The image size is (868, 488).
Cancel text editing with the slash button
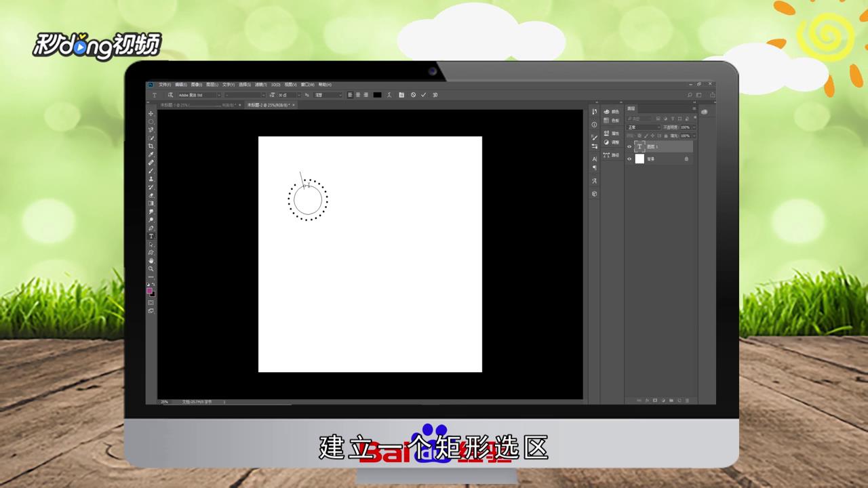pyautogui.click(x=413, y=95)
